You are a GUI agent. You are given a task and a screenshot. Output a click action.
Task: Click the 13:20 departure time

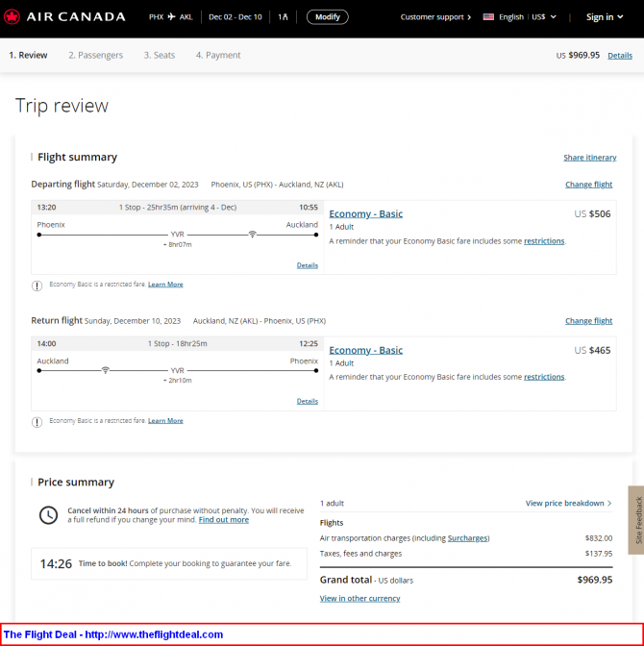click(46, 208)
